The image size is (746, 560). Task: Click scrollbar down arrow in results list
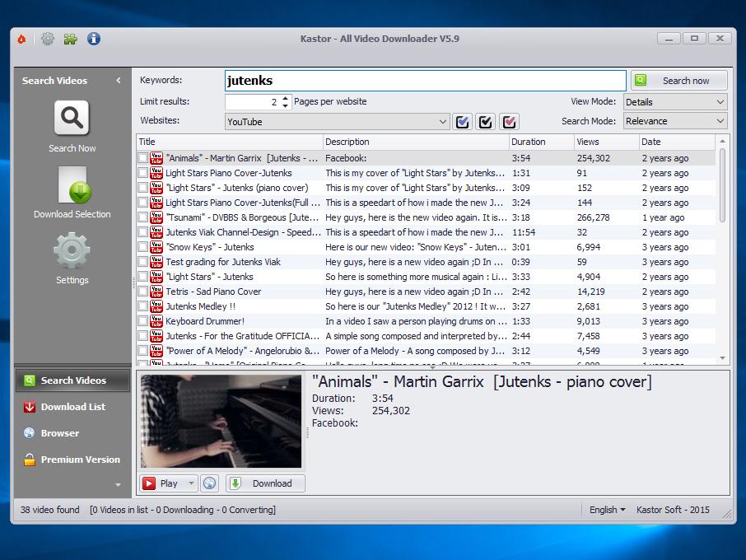[x=722, y=358]
